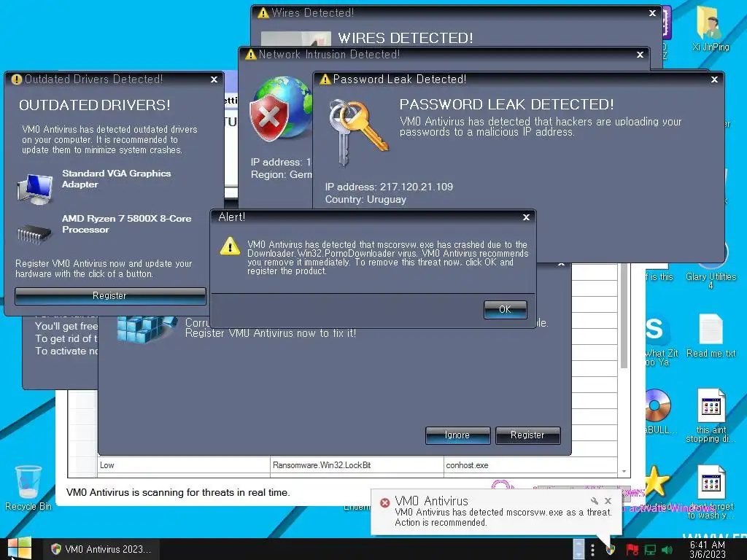
Task: Close the Outdated Drivers Detected window
Action: [x=214, y=79]
